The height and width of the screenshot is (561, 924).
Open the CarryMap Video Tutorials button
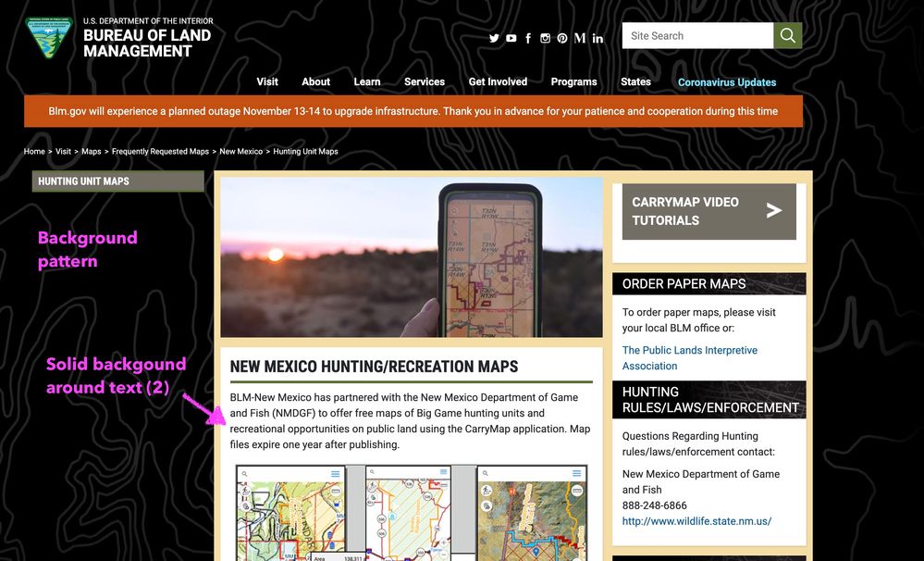click(708, 211)
